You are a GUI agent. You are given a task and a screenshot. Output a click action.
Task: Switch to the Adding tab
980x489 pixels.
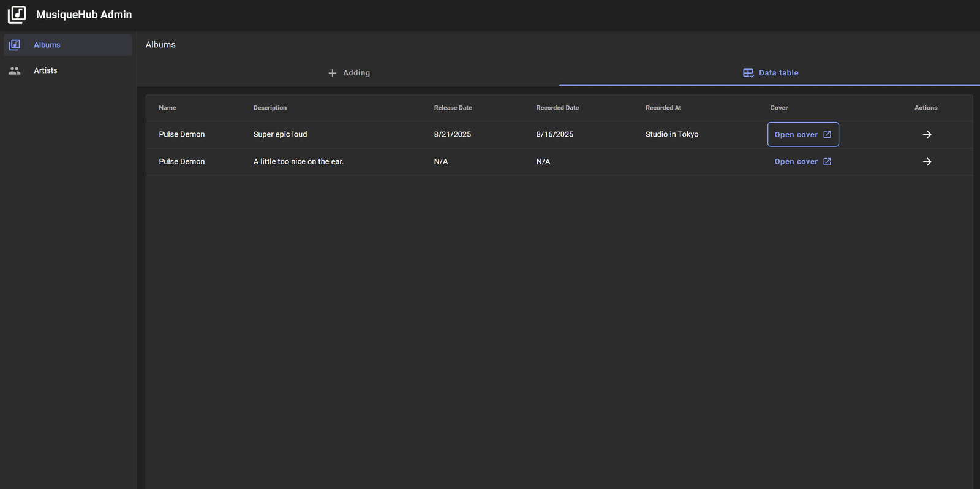point(349,73)
